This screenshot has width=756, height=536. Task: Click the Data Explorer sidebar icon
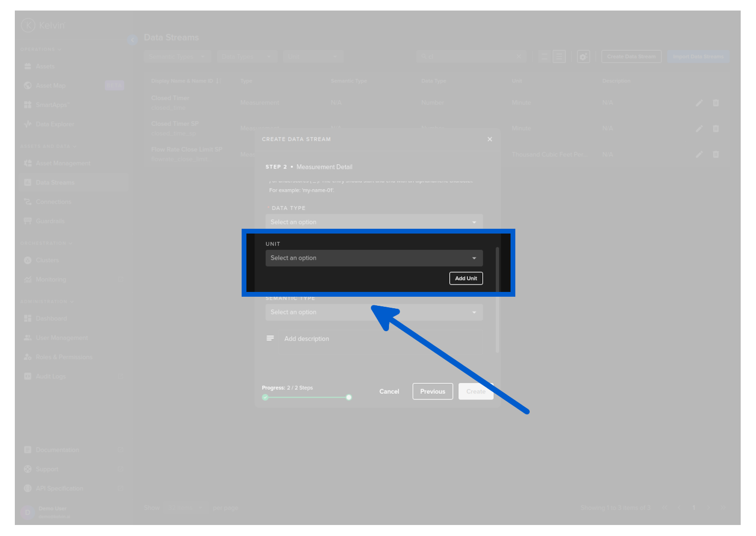click(28, 124)
